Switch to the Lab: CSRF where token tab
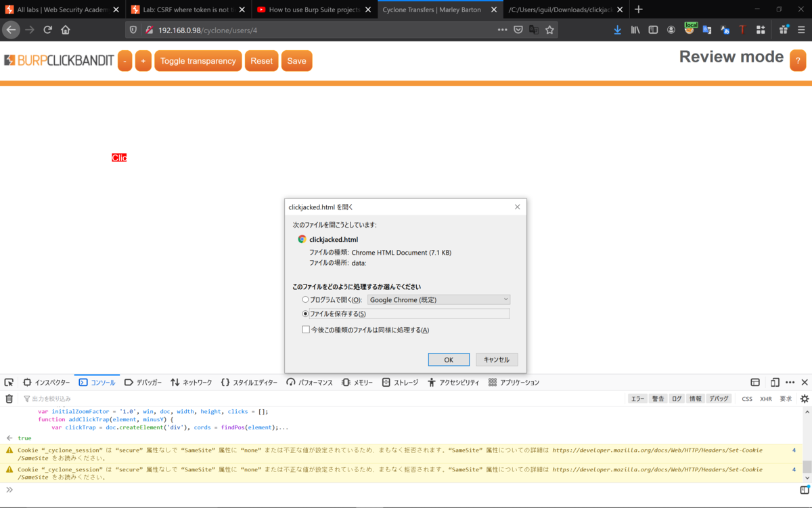This screenshot has height=508, width=812. tap(188, 9)
